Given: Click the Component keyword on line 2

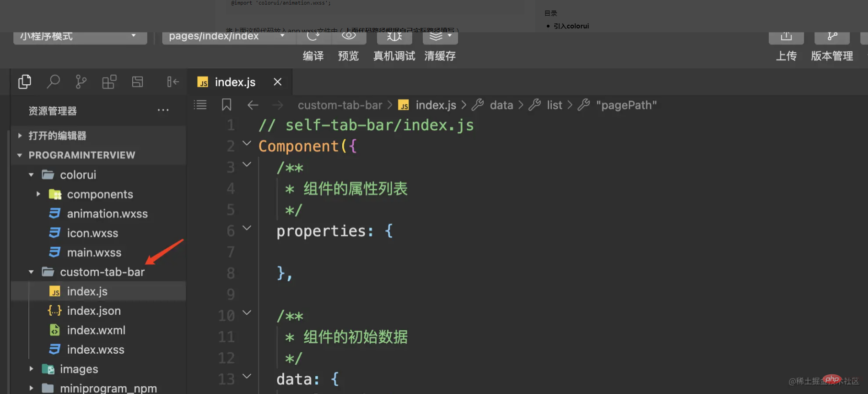Looking at the screenshot, I should pyautogui.click(x=298, y=146).
